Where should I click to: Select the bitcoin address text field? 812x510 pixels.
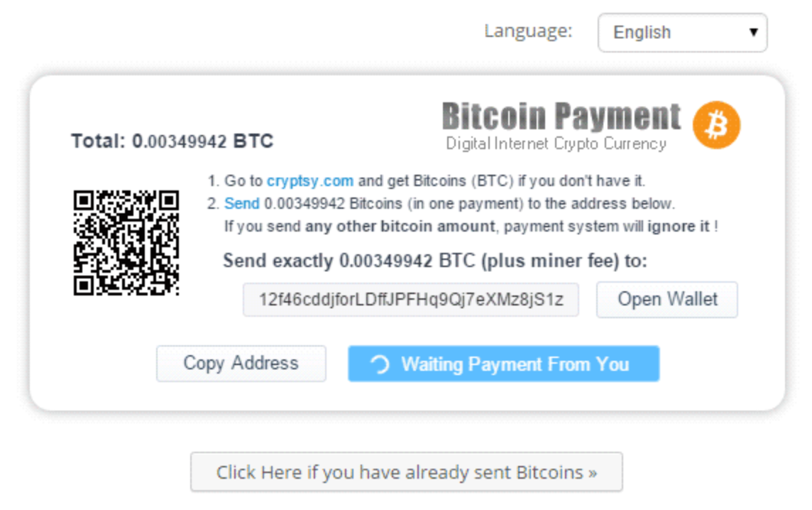click(x=411, y=300)
